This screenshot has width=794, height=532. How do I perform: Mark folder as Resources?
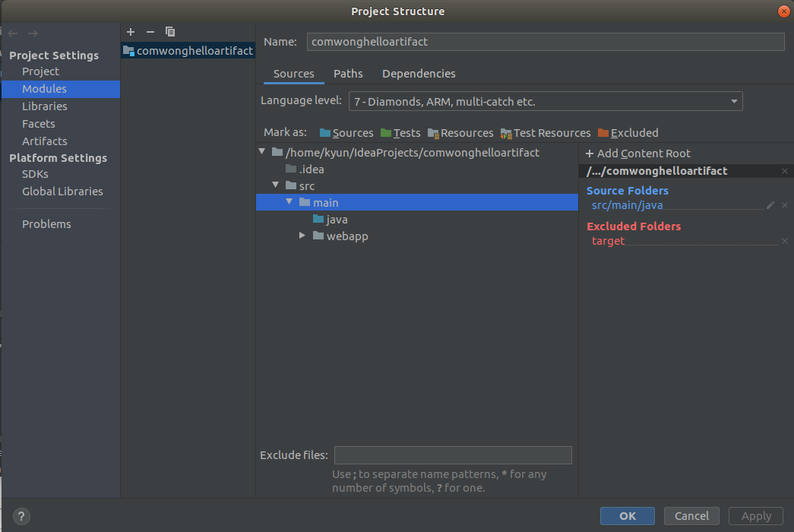point(460,133)
